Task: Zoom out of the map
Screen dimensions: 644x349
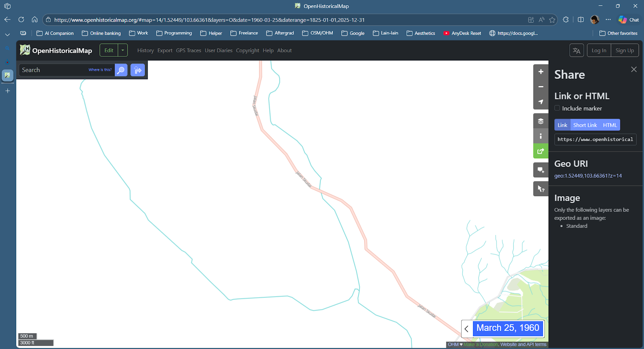Action: tap(541, 87)
